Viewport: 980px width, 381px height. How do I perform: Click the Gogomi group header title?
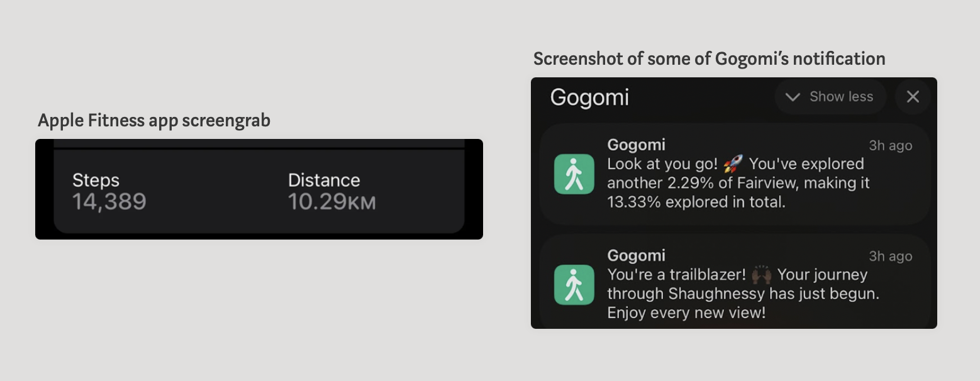[589, 97]
